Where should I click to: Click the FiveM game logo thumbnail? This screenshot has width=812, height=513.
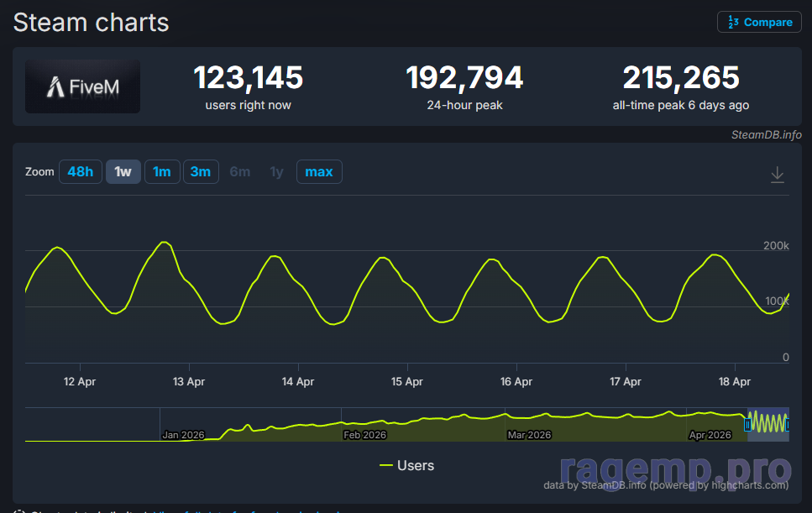[81, 85]
